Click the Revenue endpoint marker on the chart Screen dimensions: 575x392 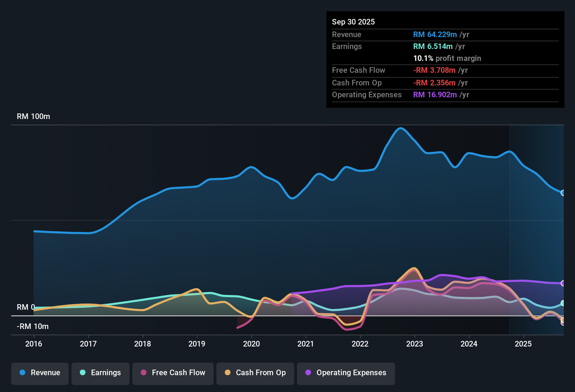point(563,193)
